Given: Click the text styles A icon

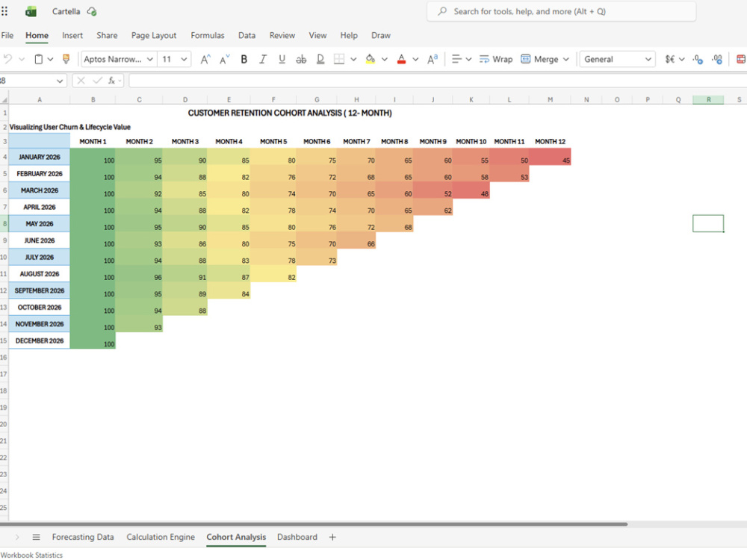Looking at the screenshot, I should tap(433, 59).
